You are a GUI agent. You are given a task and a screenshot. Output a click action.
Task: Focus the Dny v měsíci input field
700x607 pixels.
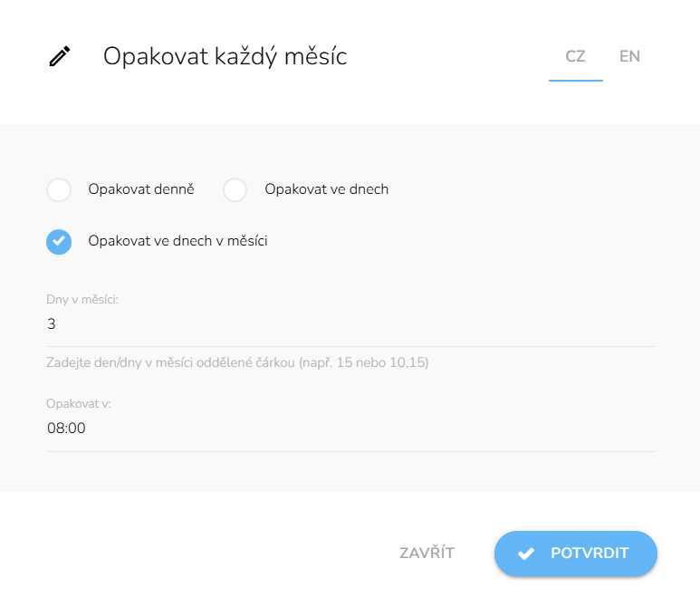tap(351, 324)
